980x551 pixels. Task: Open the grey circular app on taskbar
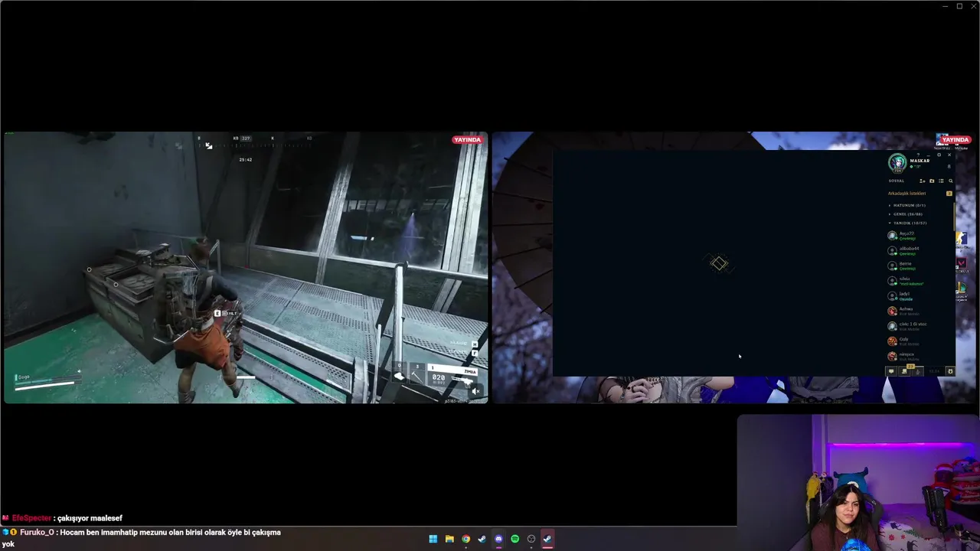(x=531, y=539)
